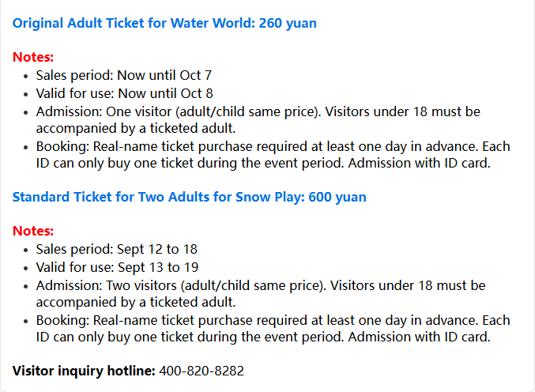Click the 600 yuan price text
Screen dimensions: 535x392
coord(337,198)
